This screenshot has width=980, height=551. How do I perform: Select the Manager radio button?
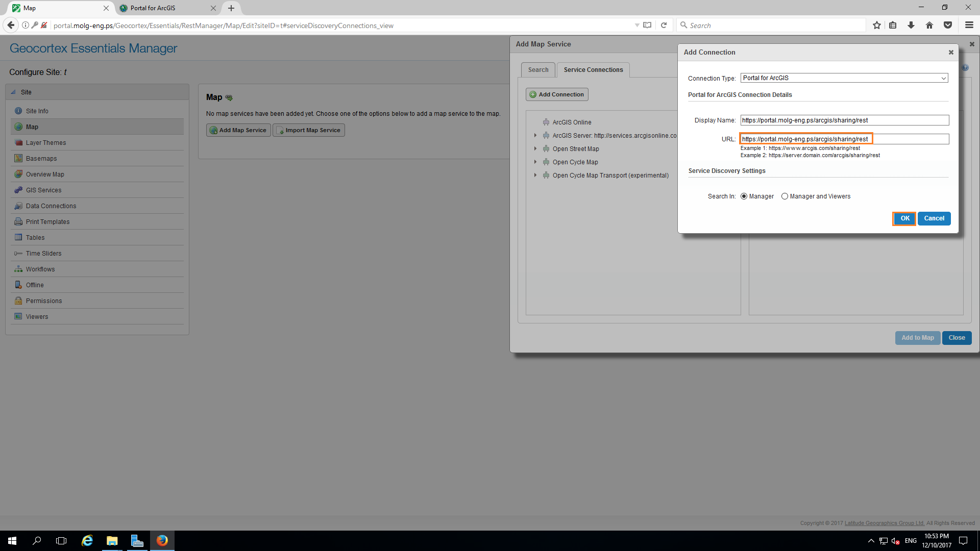[x=744, y=196]
